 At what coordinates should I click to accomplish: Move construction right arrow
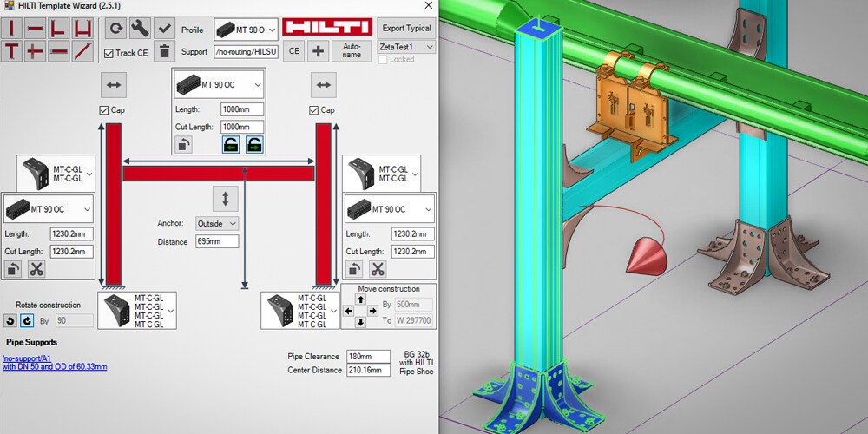[372, 311]
